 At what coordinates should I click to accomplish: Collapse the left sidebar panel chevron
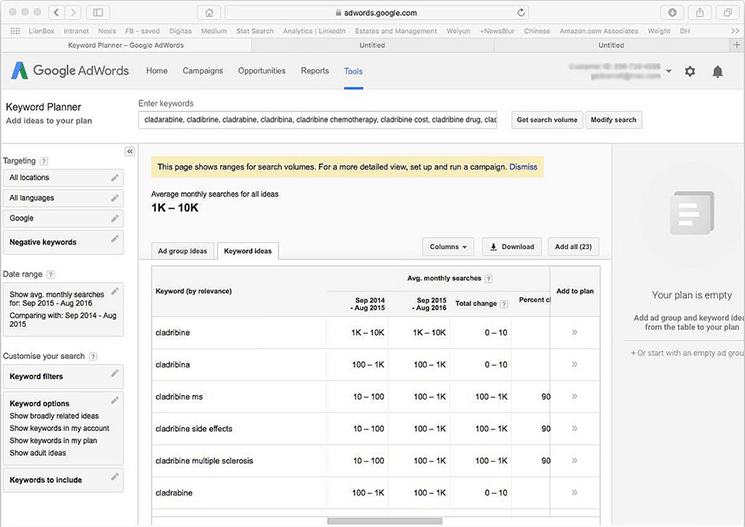(130, 152)
